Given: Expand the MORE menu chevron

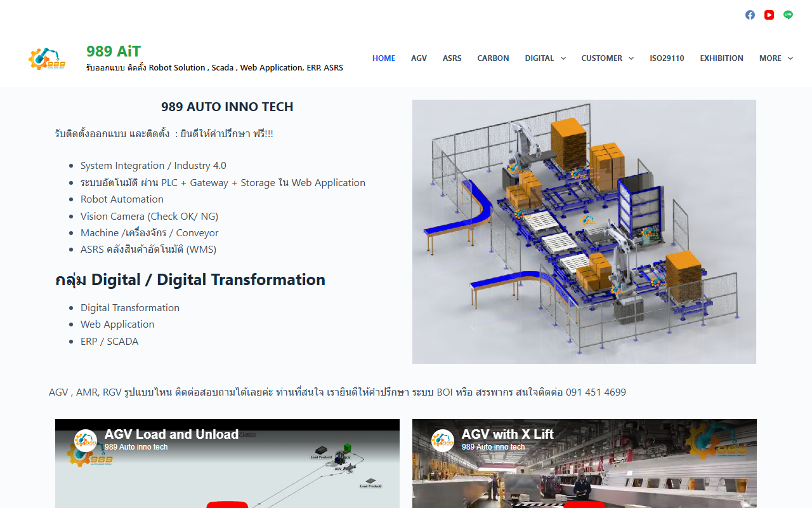Looking at the screenshot, I should click(x=790, y=58).
